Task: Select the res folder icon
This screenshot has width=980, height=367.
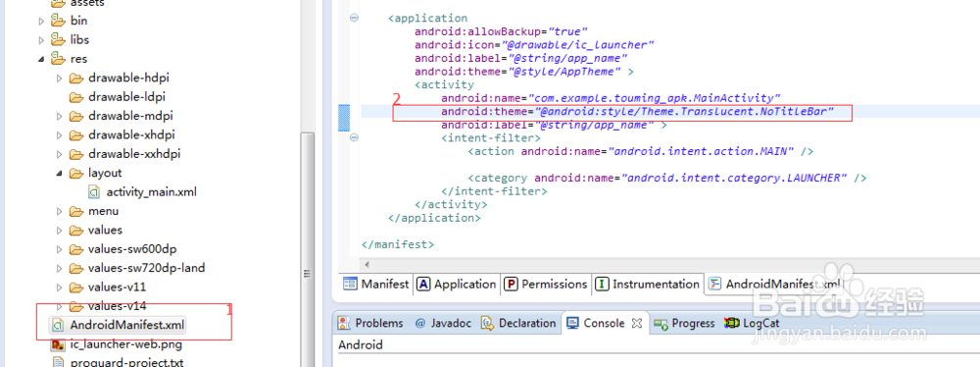Action: click(x=58, y=59)
